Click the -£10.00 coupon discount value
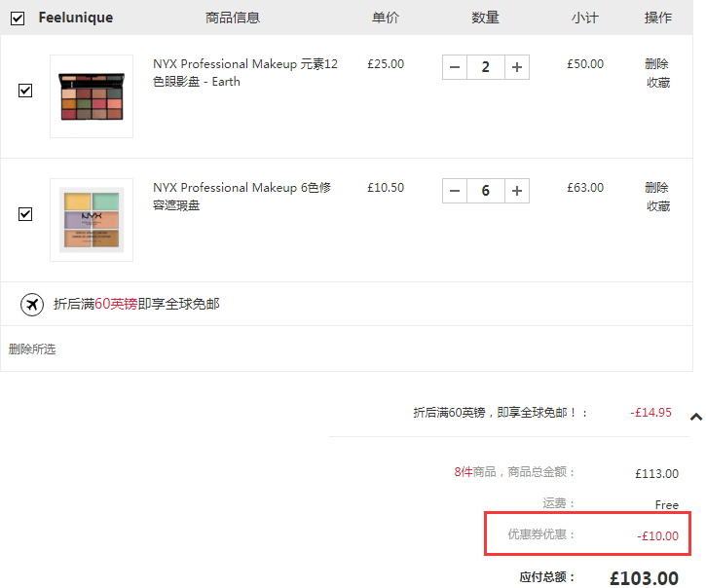The height and width of the screenshot is (588, 706). [x=658, y=535]
